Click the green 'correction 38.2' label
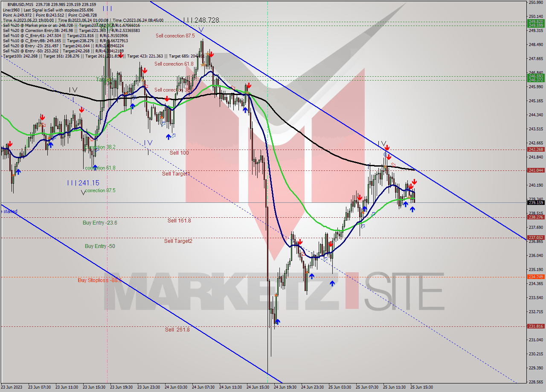The height and width of the screenshot is (392, 546). tap(100, 147)
